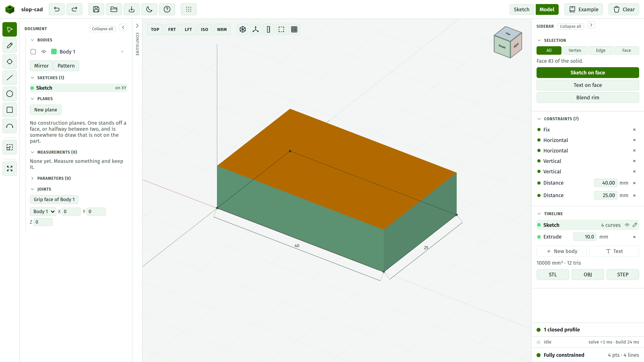Edit the Sketch timeline entry with pencil icon
Screen dimensions: 644x362
[x=635, y=225]
